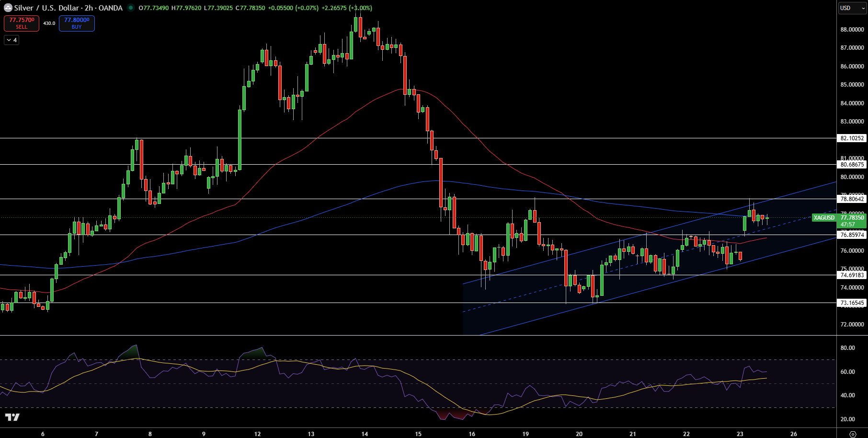This screenshot has width=868, height=438.
Task: Select the 82.10252 horizontal line label
Action: point(852,138)
